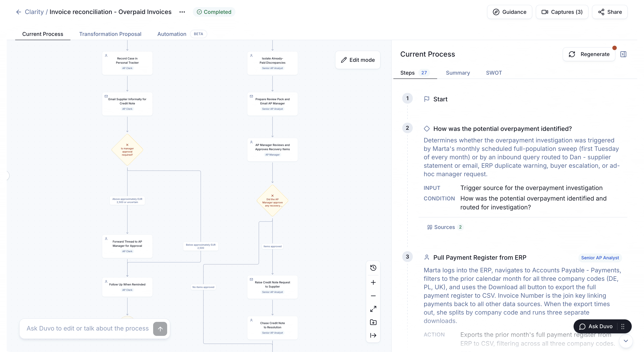Click the diamond decision icon in step 2
This screenshot has height=352, width=644.
(427, 129)
